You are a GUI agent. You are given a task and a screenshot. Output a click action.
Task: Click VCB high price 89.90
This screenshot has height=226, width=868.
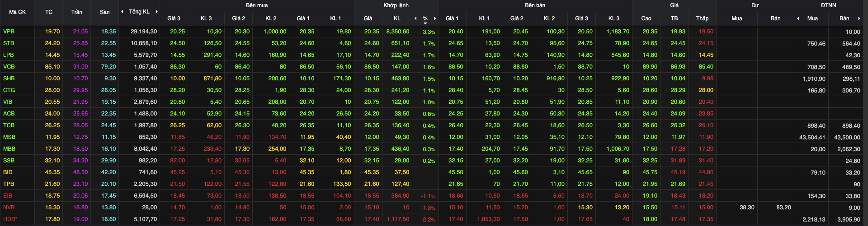click(x=650, y=67)
